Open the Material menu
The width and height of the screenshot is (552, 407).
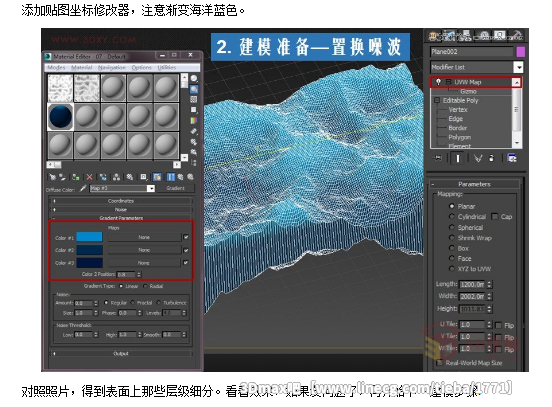click(81, 67)
